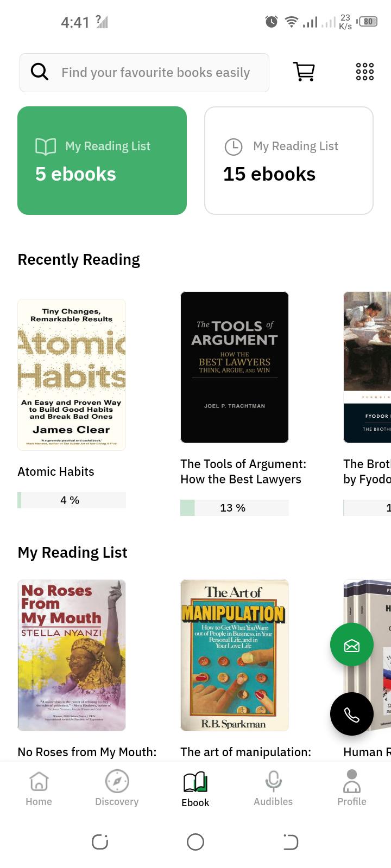391x868 pixels.
Task: Open the shopping cart icon
Action: point(304,72)
